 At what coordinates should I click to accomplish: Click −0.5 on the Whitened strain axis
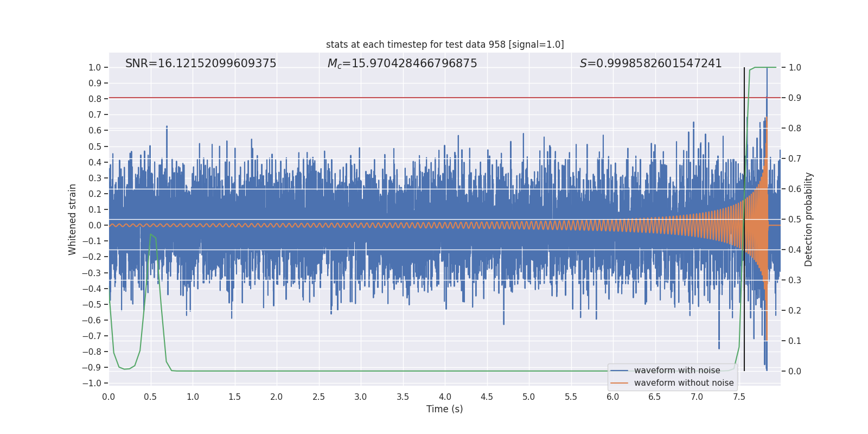tap(92, 304)
